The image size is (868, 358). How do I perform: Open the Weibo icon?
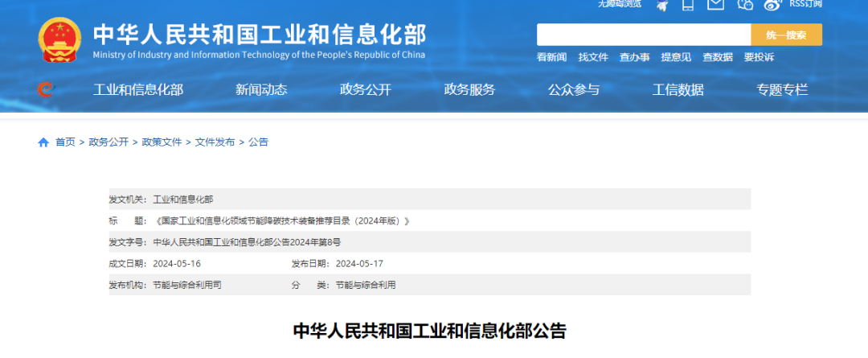(x=772, y=5)
